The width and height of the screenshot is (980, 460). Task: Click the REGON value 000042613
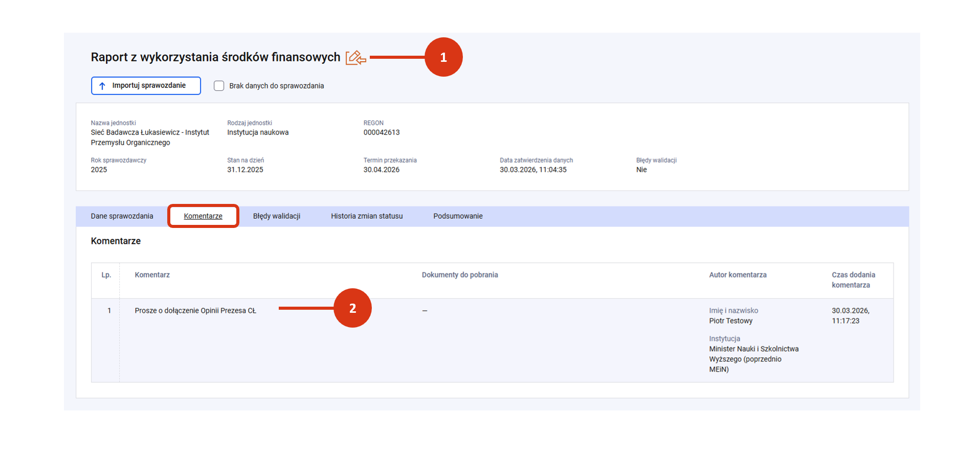click(x=382, y=132)
